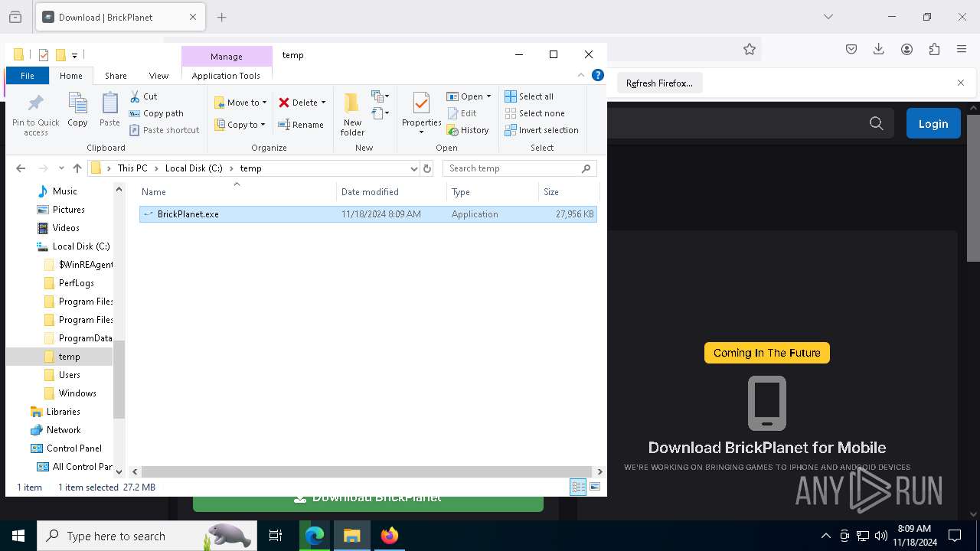Expand Delete dropdown arrow
This screenshot has width=980, height=551.
323,103
